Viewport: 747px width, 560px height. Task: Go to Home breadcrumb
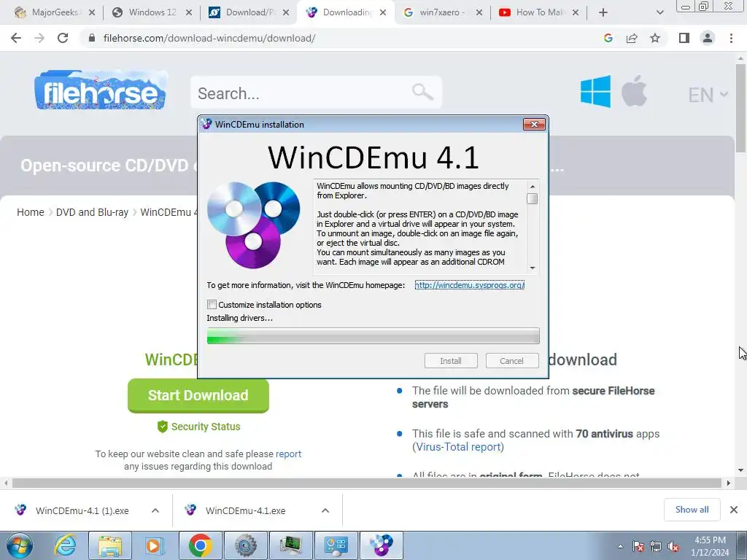click(31, 212)
